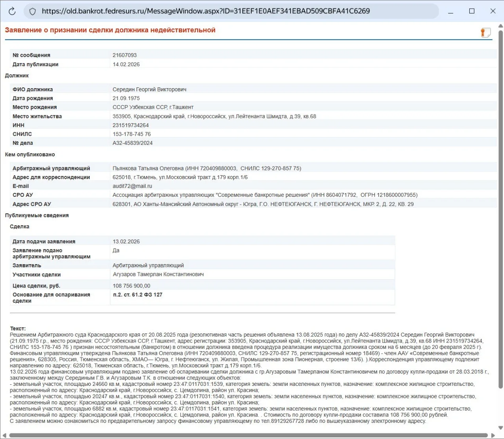Click debtor name Середин Георгий Викторович

[x=150, y=89]
